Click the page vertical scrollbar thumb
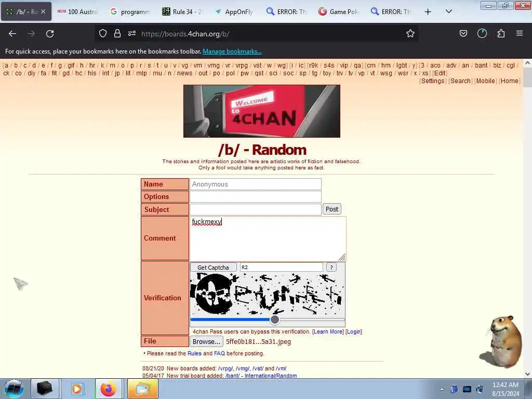 point(527,77)
